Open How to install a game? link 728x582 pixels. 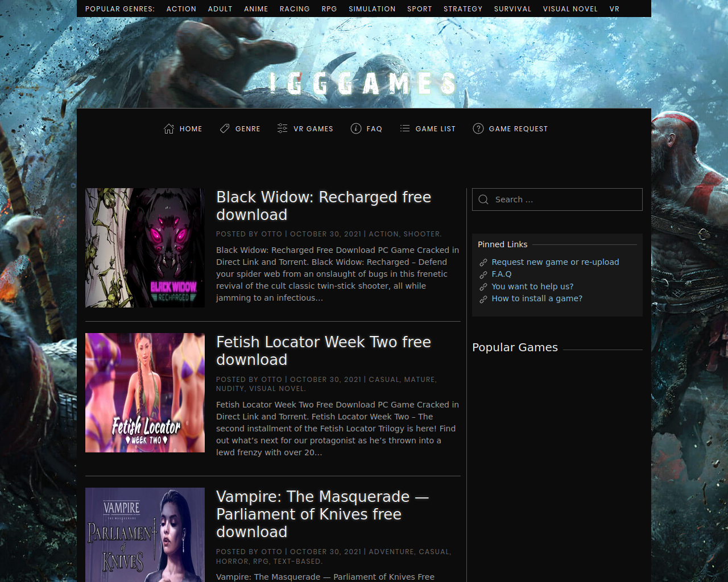pos(537,298)
